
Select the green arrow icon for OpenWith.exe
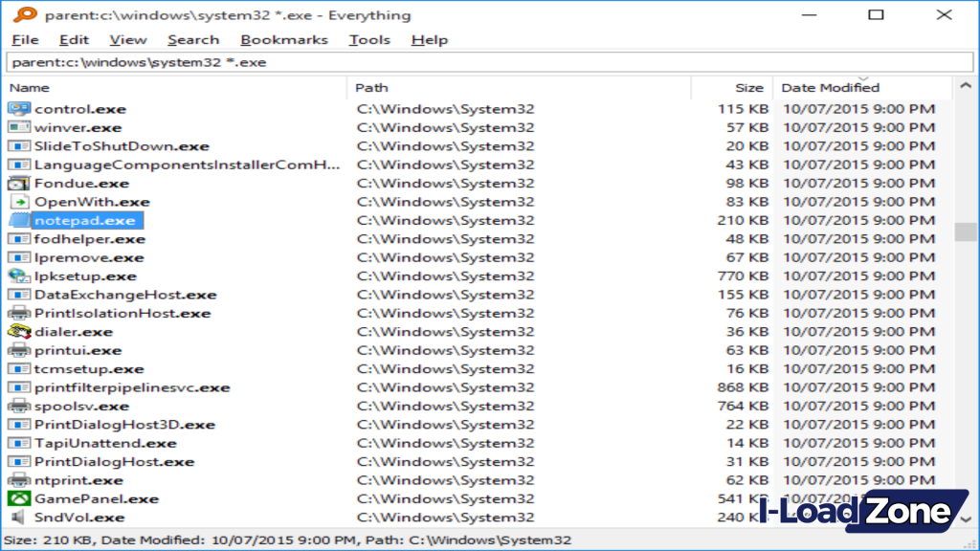21,201
